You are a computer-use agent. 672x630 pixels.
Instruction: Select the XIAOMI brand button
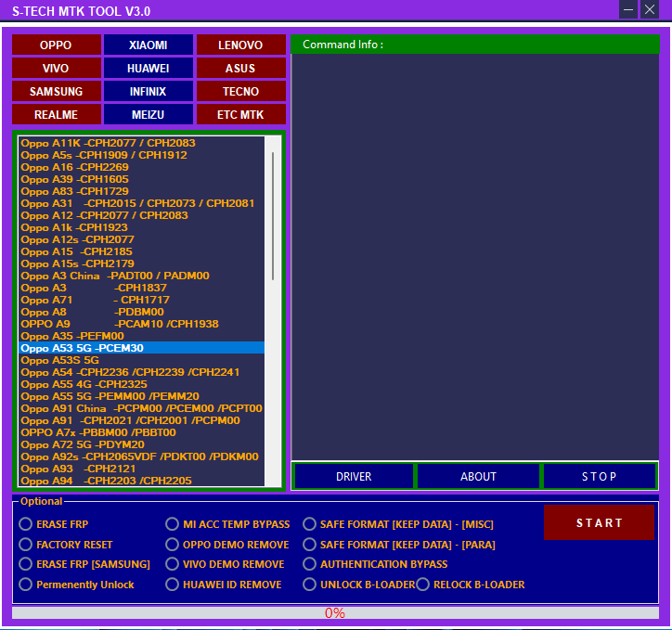(x=149, y=45)
